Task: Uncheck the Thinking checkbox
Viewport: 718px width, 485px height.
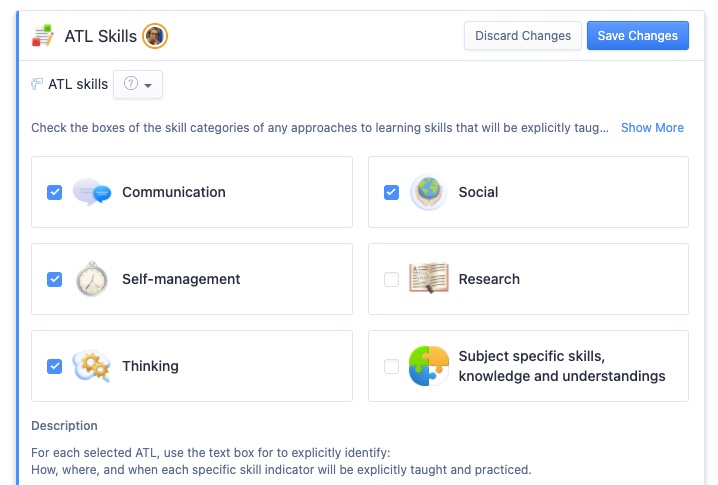Action: [54, 366]
